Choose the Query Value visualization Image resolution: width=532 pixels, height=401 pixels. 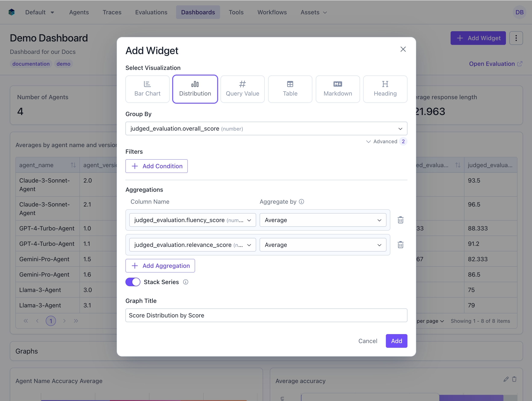[x=242, y=89]
